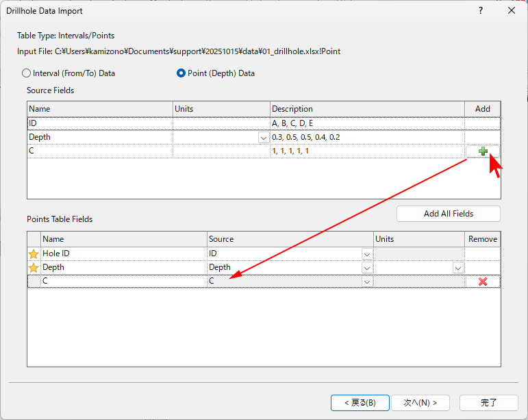Go back with the 戻る(B) button
This screenshot has height=420, width=528.
[360, 402]
